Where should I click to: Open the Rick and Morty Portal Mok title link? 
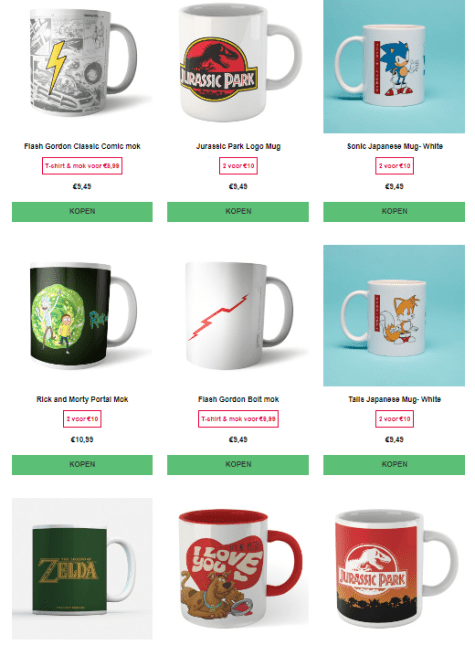[82, 399]
